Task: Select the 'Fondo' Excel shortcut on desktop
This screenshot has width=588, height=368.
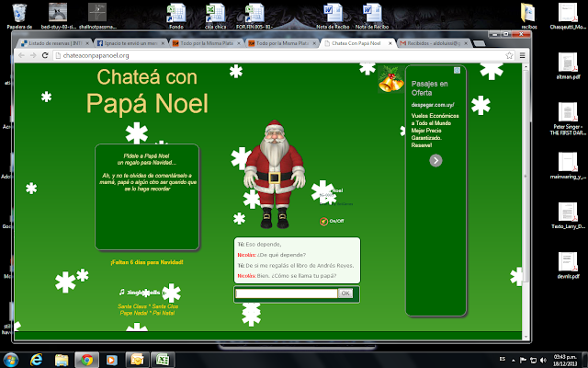Action: click(x=175, y=17)
